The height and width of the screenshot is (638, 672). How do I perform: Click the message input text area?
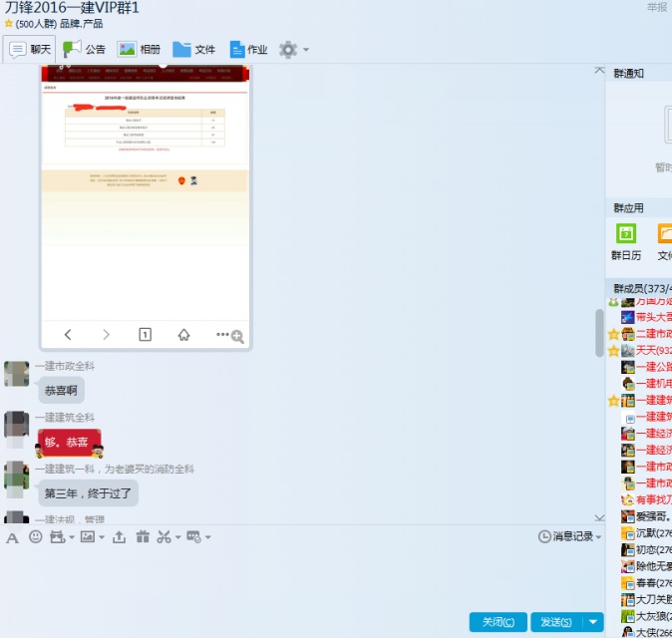[302, 578]
